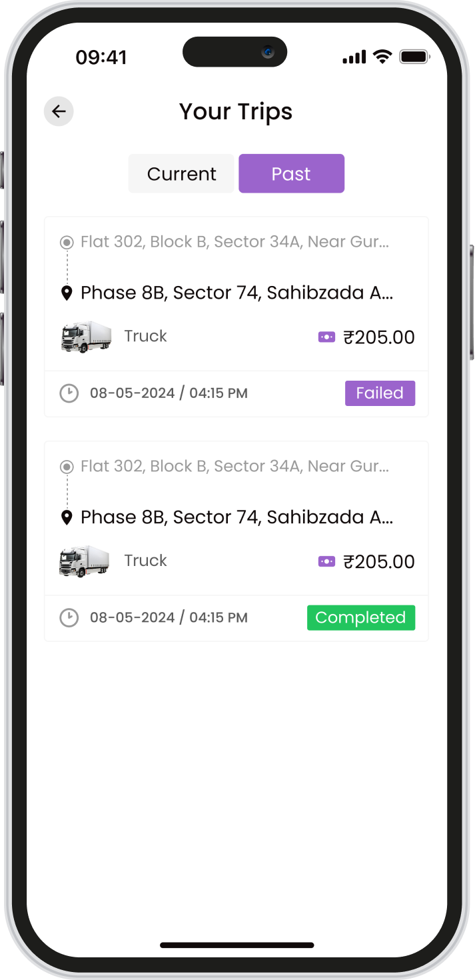
Task: Open the completed trip's pickup address
Action: tap(235, 467)
